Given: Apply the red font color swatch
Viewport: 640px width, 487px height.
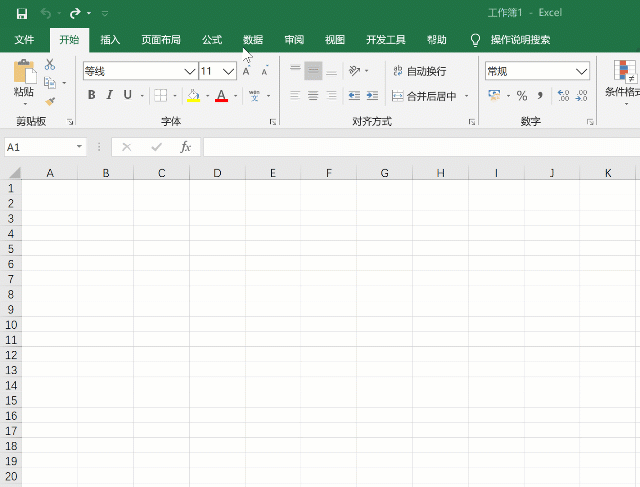Looking at the screenshot, I should pos(221,96).
